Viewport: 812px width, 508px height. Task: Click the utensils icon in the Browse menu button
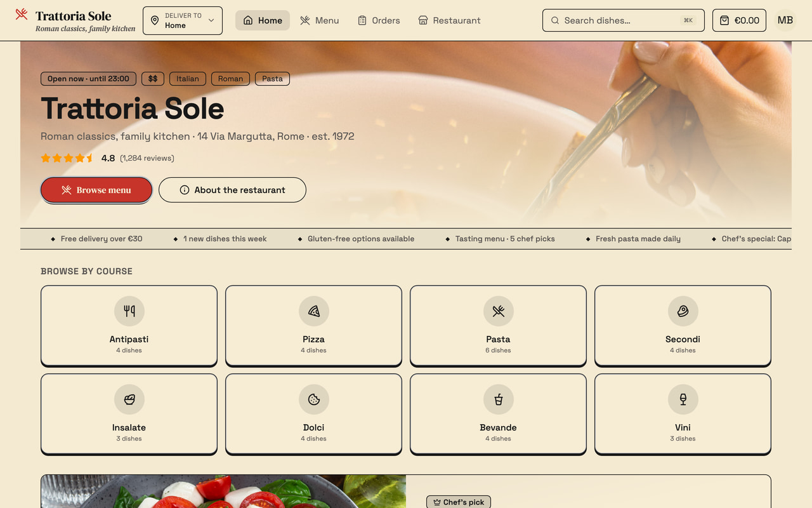pos(66,190)
